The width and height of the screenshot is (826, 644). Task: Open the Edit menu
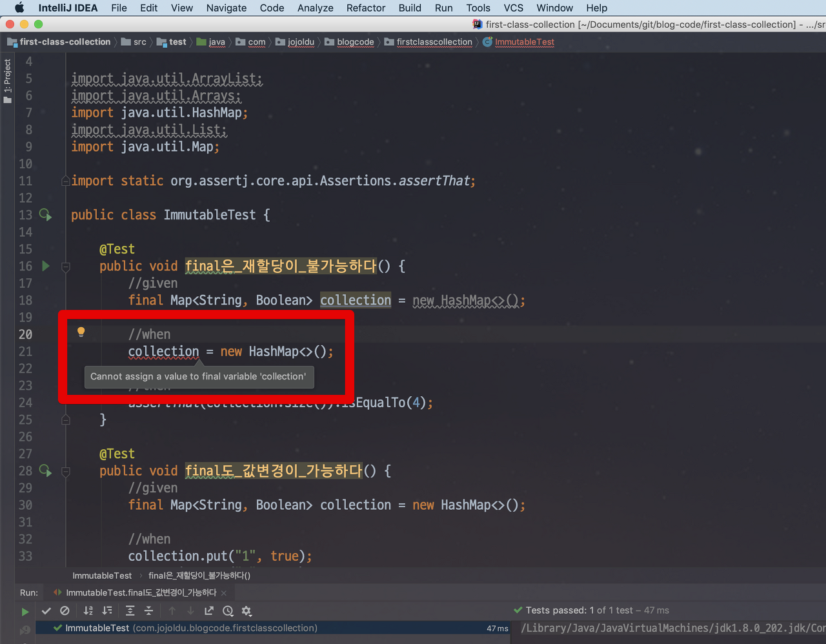coord(149,8)
